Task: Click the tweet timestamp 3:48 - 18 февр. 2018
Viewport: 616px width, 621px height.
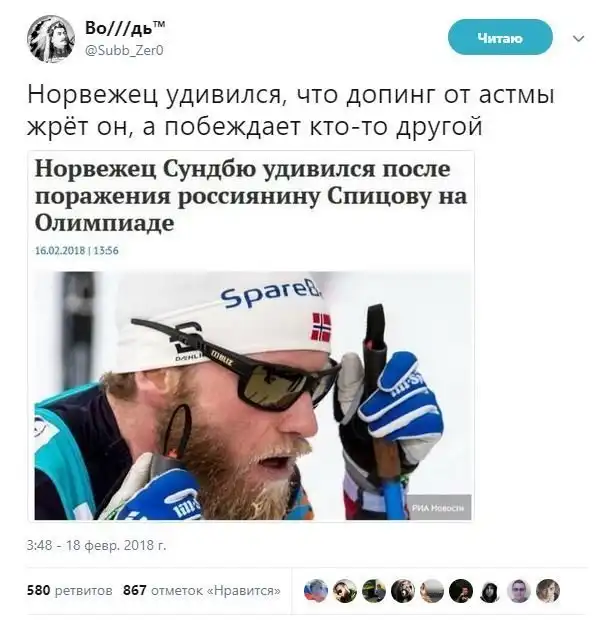Action: tap(96, 545)
